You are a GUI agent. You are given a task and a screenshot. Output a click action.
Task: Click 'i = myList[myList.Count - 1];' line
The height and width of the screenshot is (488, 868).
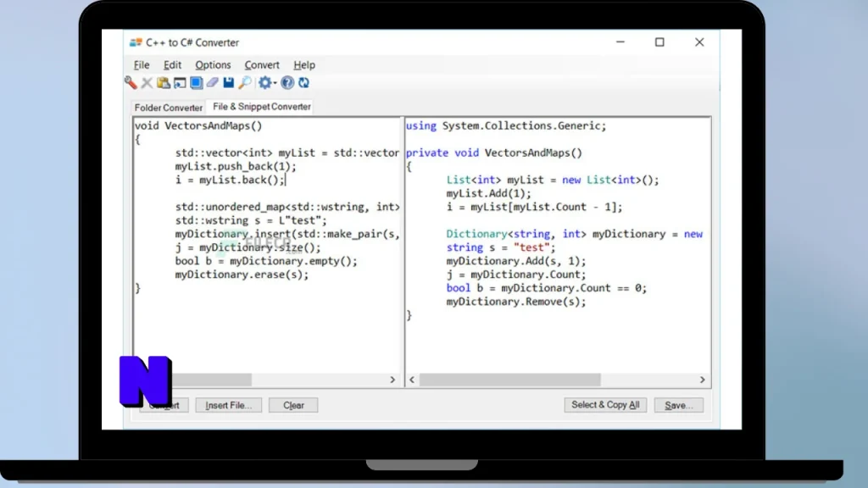coord(534,207)
